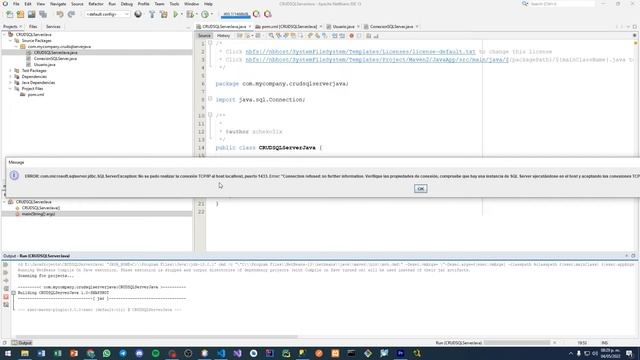Collapse the Source Packages node
640x360 pixels.
(10, 41)
